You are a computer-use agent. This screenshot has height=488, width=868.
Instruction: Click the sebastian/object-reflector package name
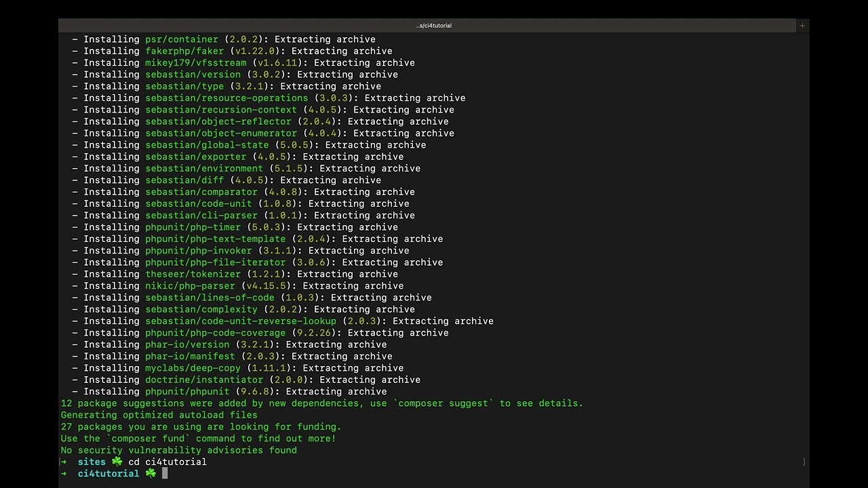coord(218,121)
